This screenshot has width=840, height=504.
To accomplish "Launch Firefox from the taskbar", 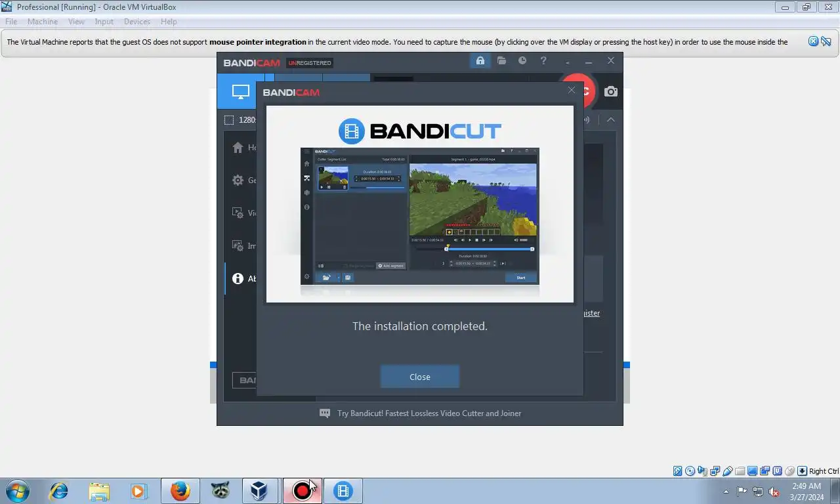I will tap(180, 491).
